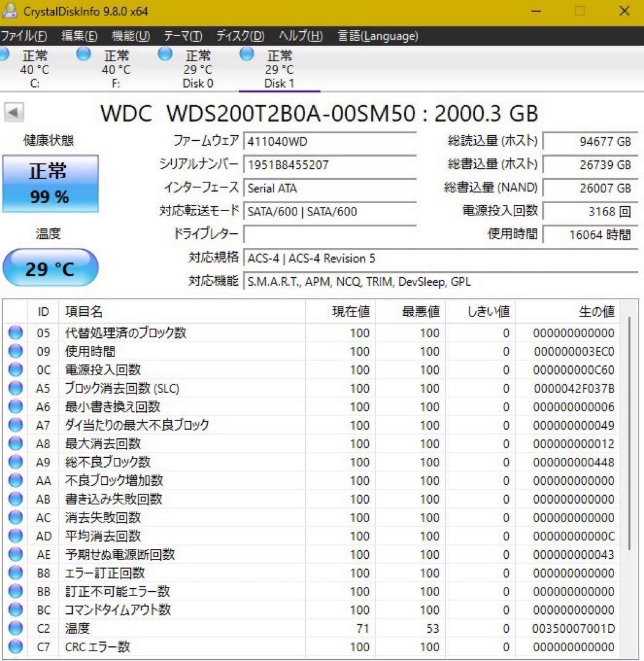Open the ファイル(F) menu
Image resolution: width=644 pixels, height=661 pixels.
point(24,36)
